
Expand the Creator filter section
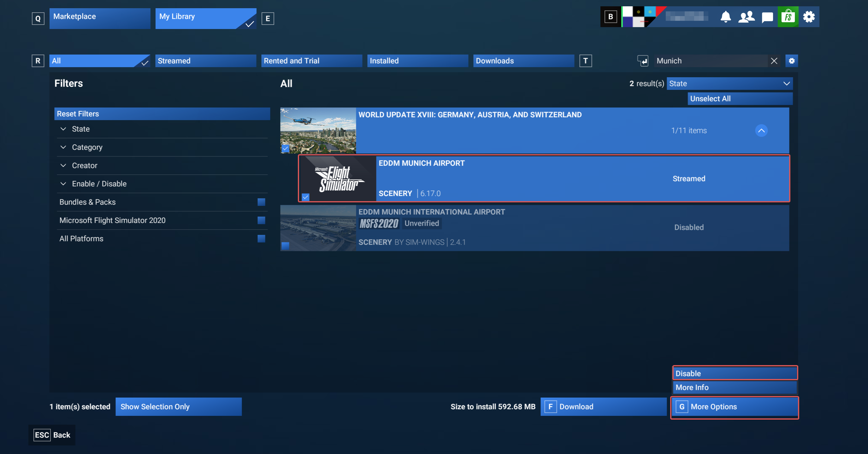coord(84,166)
